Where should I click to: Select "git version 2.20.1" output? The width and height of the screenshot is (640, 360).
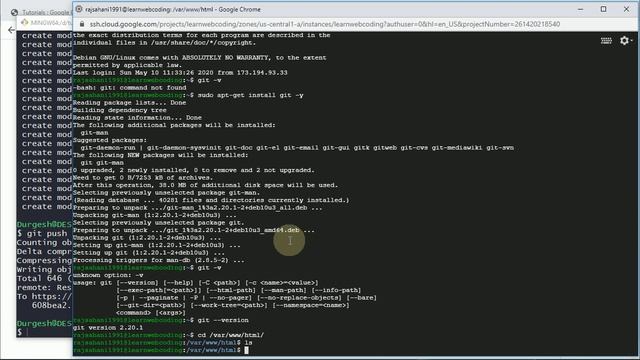pyautogui.click(x=108, y=328)
